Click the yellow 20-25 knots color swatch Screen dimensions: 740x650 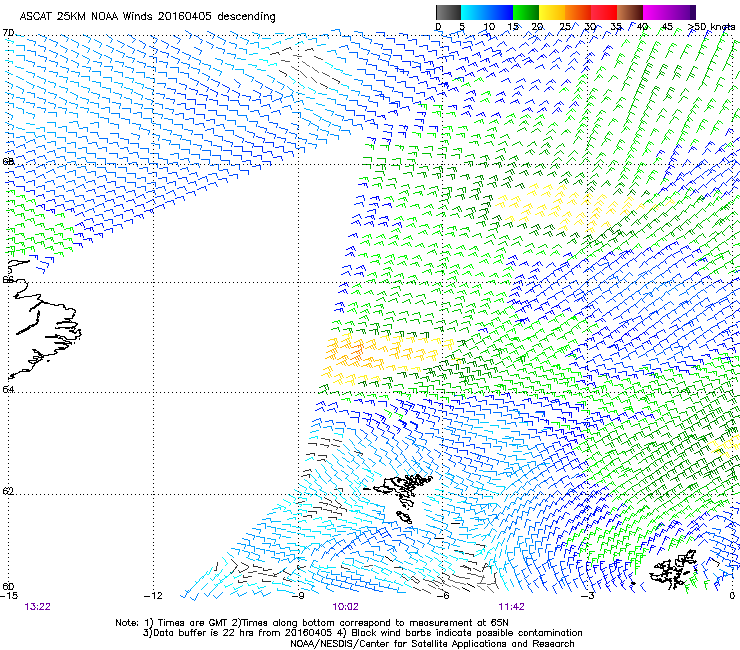click(552, 12)
